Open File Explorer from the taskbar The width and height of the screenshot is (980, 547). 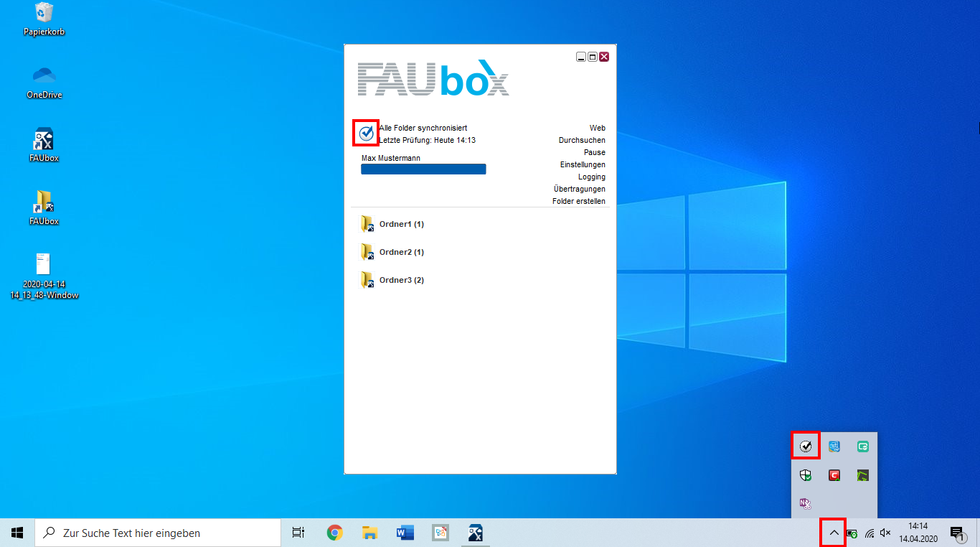click(369, 533)
